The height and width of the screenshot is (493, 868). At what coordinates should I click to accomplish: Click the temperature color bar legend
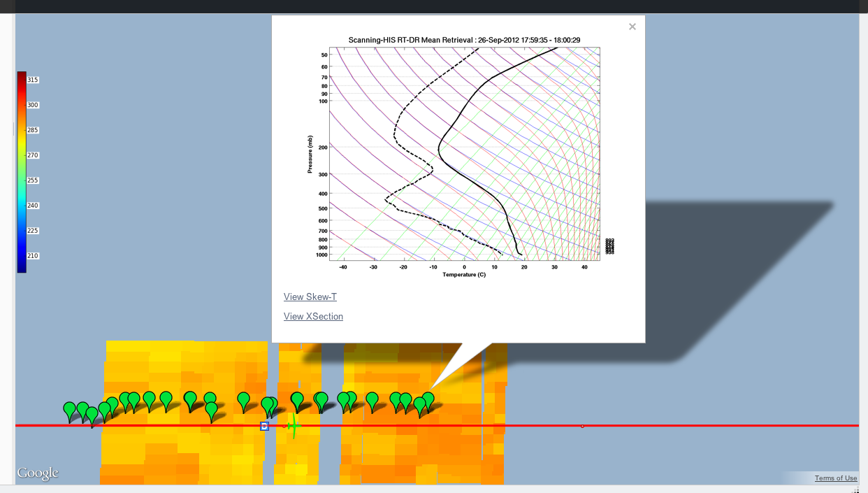tap(22, 171)
